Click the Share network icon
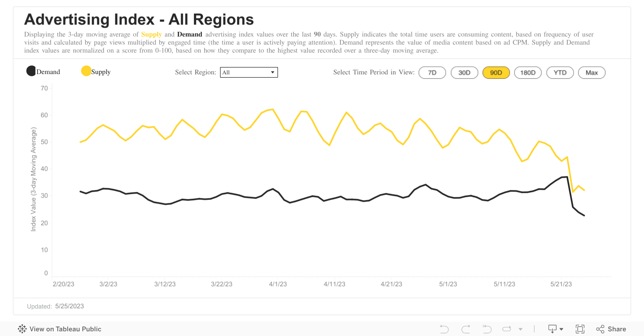The width and height of the screenshot is (644, 336). (x=600, y=329)
